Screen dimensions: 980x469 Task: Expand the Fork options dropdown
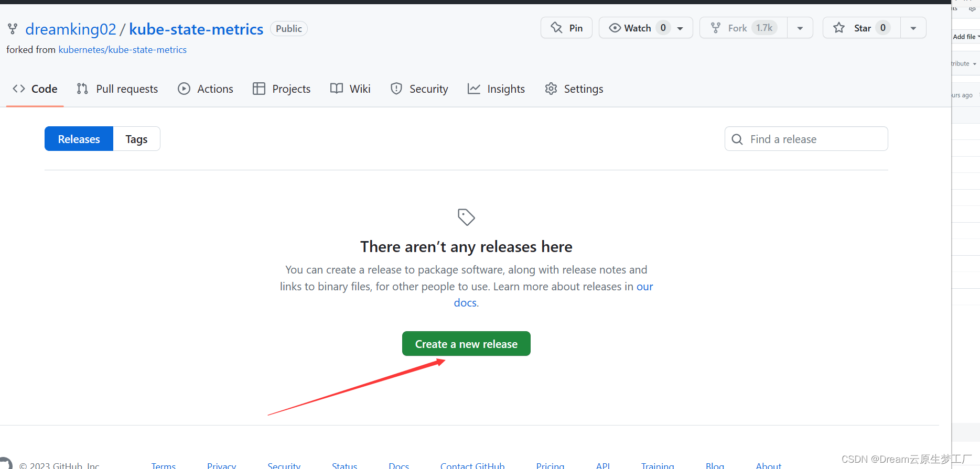click(800, 28)
